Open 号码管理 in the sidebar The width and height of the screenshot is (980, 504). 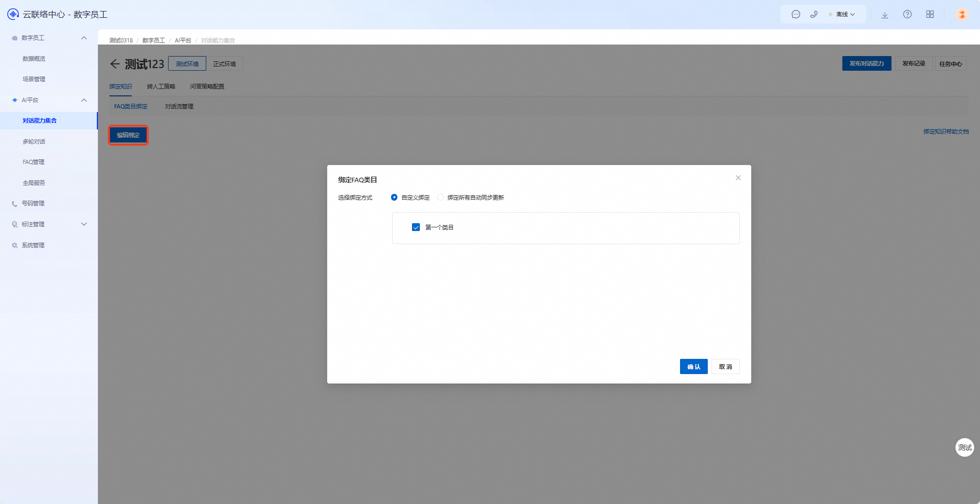point(33,203)
